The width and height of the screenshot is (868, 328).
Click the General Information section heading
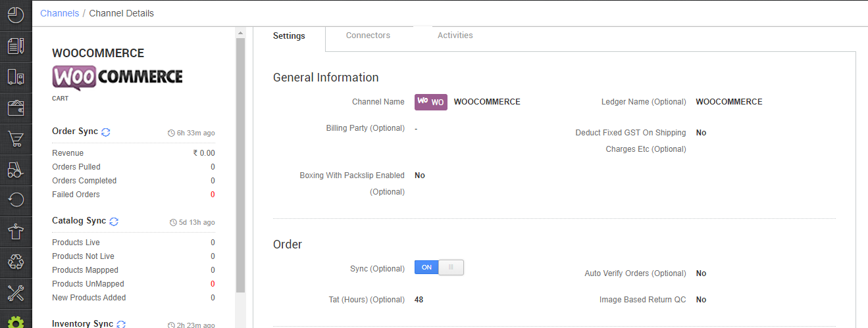pos(326,78)
